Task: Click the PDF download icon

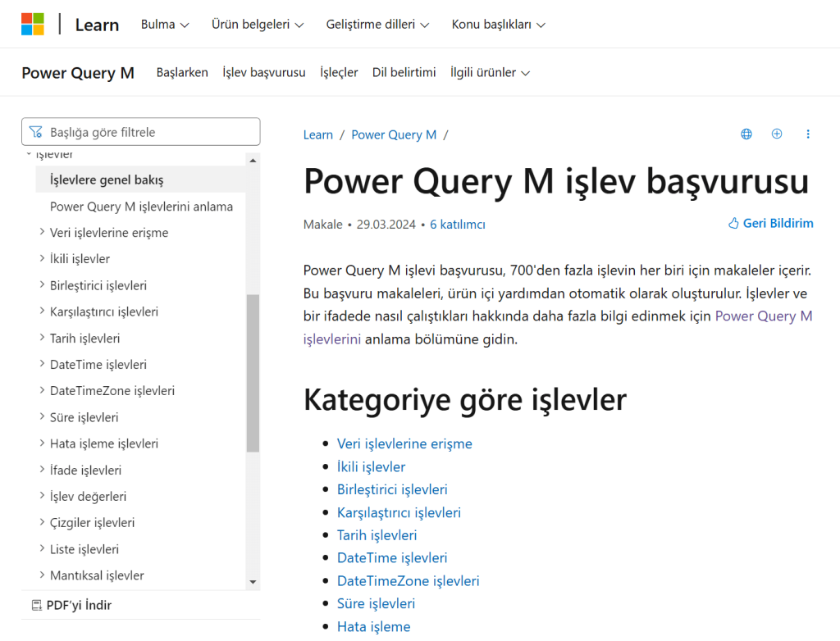Action: [36, 605]
